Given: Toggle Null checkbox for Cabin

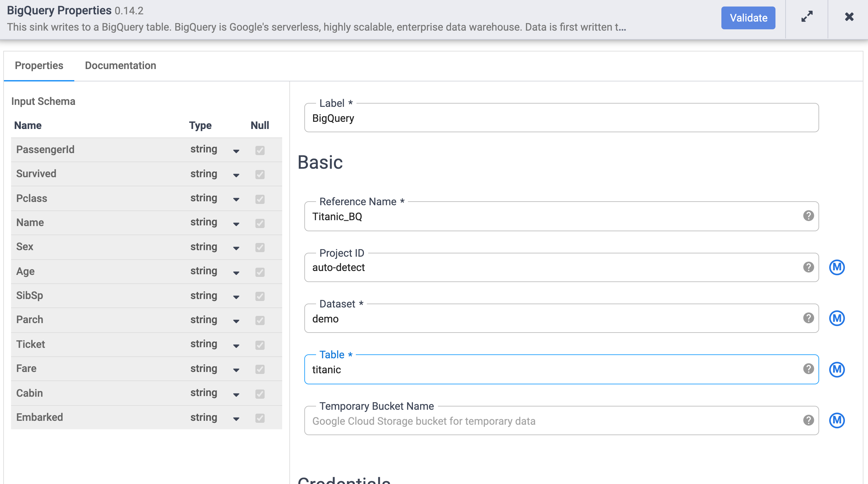Looking at the screenshot, I should point(260,394).
